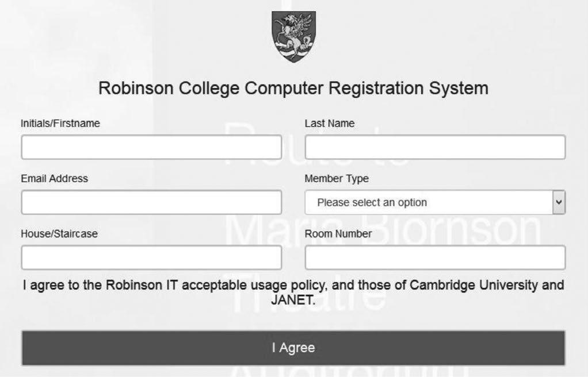The image size is (588, 377).
Task: Click the Initials/Firstname label
Action: (x=60, y=124)
